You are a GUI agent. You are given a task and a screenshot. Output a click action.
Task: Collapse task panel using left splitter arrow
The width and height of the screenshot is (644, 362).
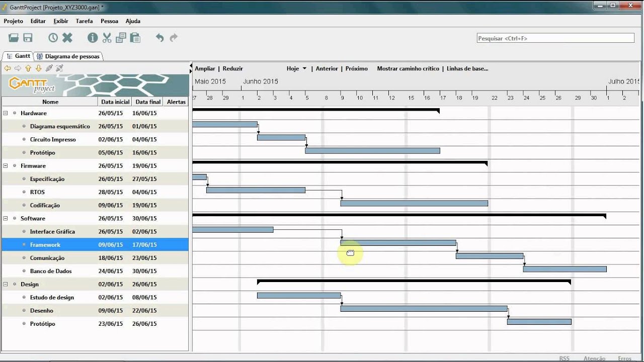click(191, 65)
